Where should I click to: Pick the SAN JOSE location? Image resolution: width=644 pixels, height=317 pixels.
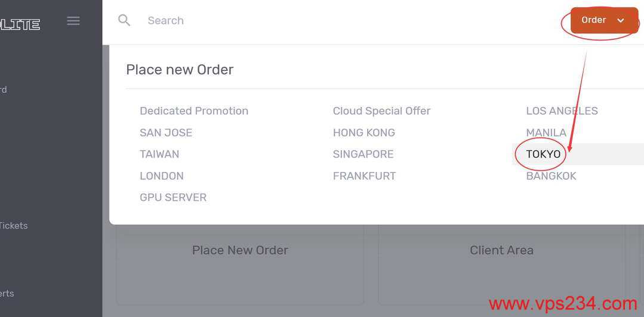click(x=166, y=133)
